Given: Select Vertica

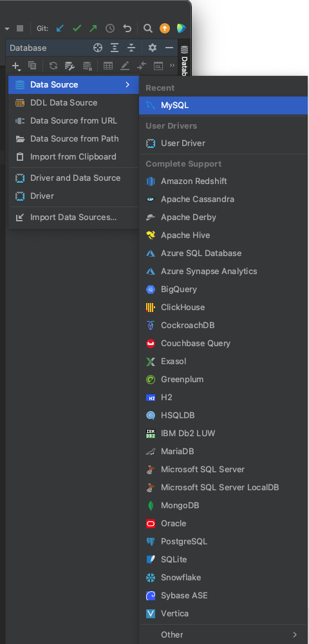Looking at the screenshot, I should point(223,614).
